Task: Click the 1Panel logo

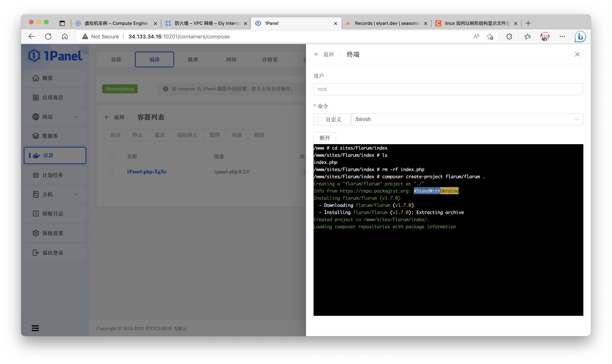Action: coord(55,56)
